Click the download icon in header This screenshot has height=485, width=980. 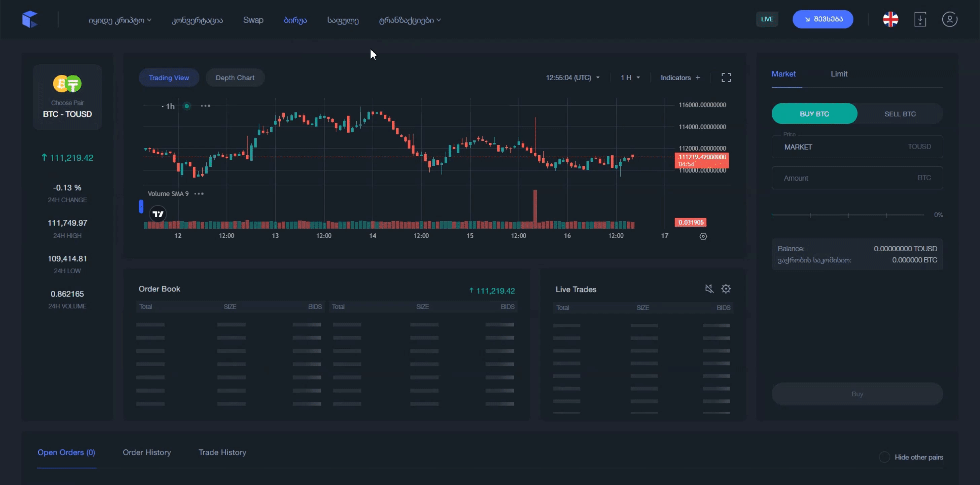click(x=920, y=20)
